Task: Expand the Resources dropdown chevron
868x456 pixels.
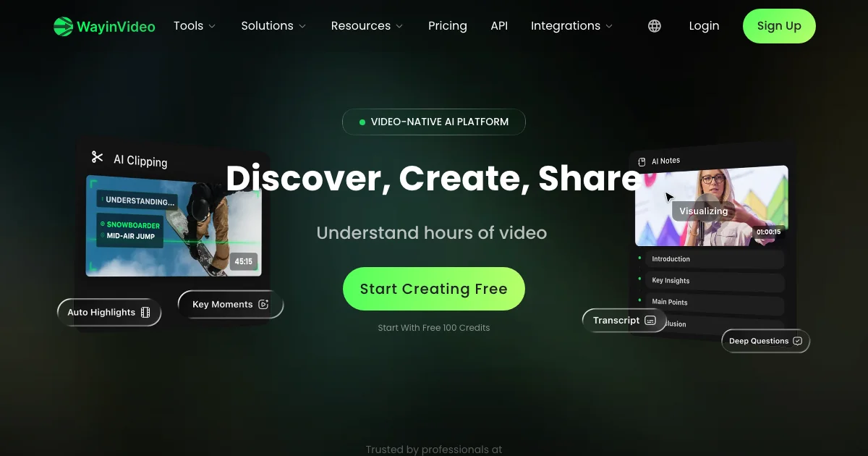Action: (x=399, y=26)
